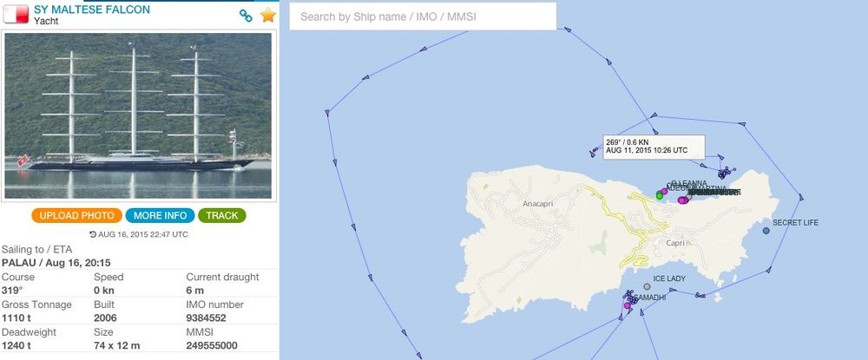Click the refresh icon beside last-updated timestamp
868x360 pixels.
93,234
